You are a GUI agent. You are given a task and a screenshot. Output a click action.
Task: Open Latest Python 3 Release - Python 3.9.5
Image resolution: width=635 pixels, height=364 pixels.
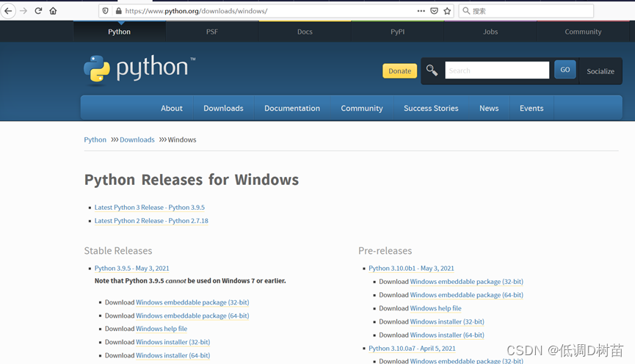pos(150,207)
